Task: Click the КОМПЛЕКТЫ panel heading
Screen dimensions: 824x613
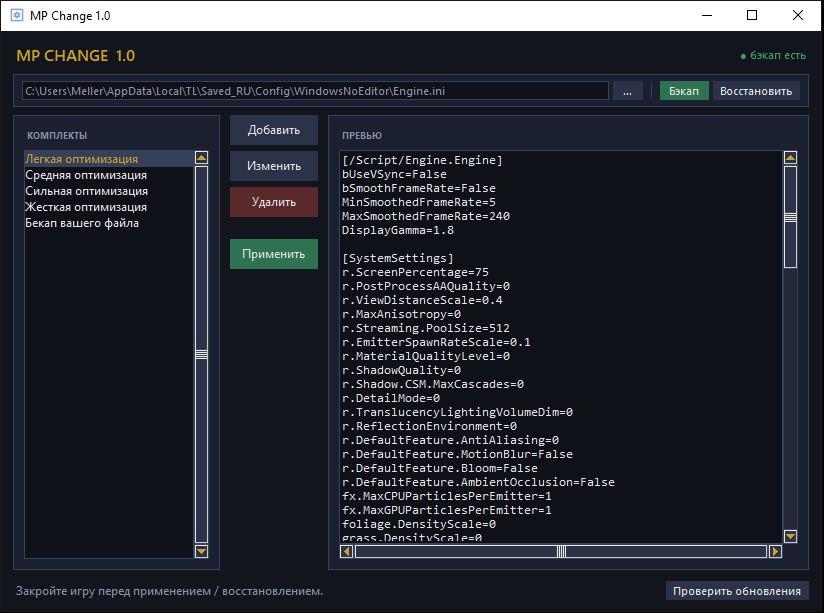Action: click(x=57, y=136)
